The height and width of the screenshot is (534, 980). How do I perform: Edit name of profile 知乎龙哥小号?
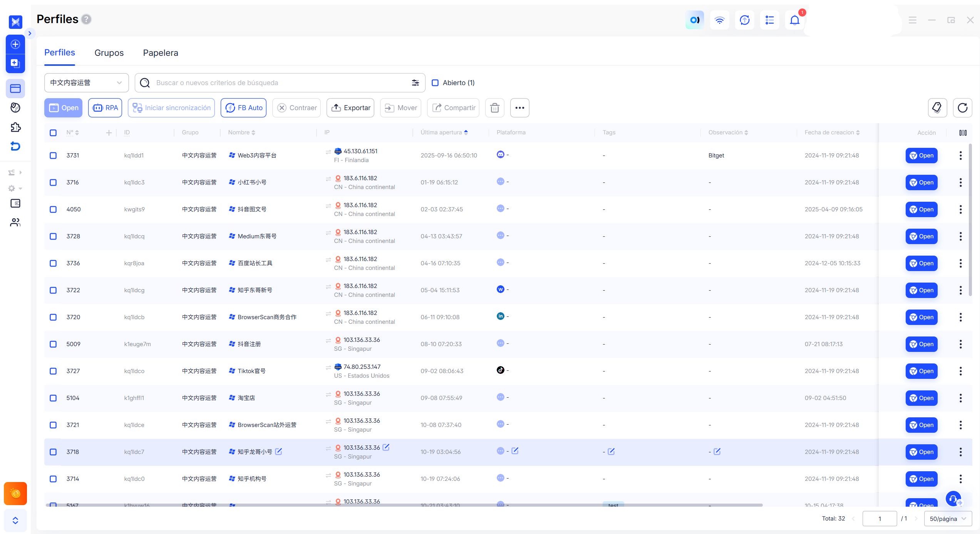[x=279, y=452]
